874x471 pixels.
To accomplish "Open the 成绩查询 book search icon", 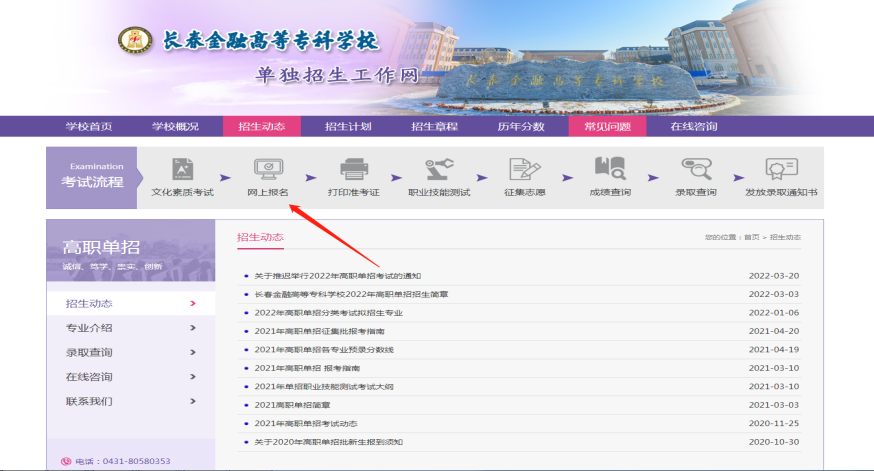I will click(610, 168).
